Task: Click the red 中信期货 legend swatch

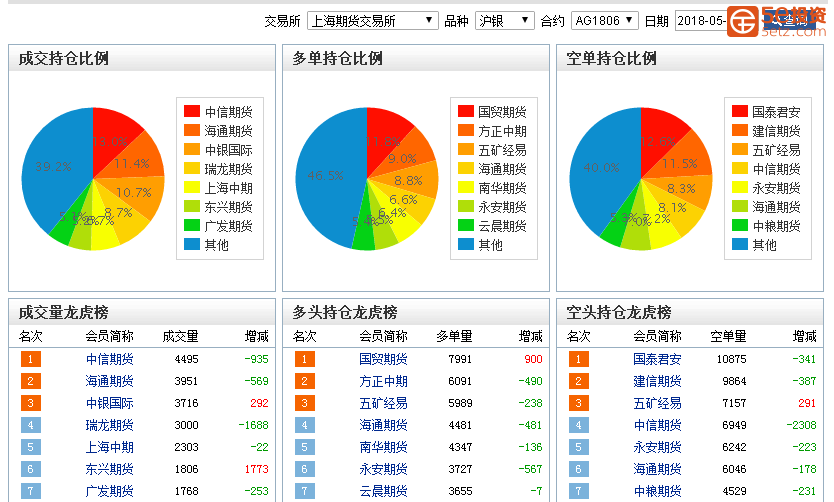Action: coord(191,111)
